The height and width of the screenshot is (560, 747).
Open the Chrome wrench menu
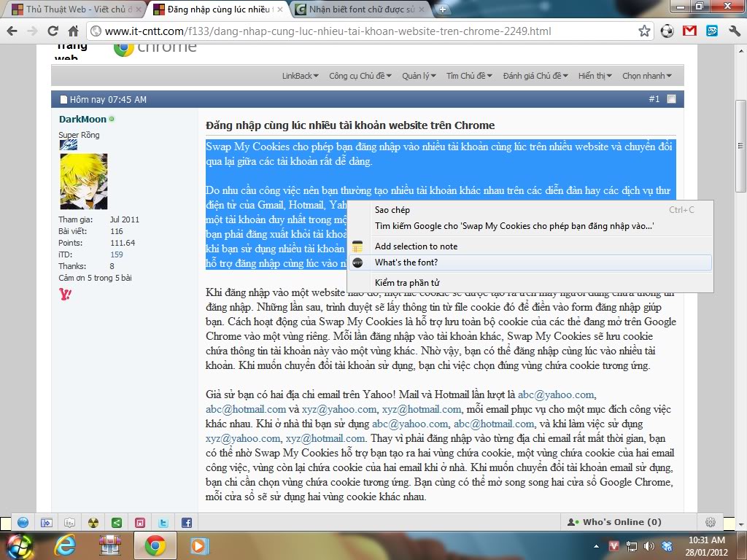coord(734,31)
